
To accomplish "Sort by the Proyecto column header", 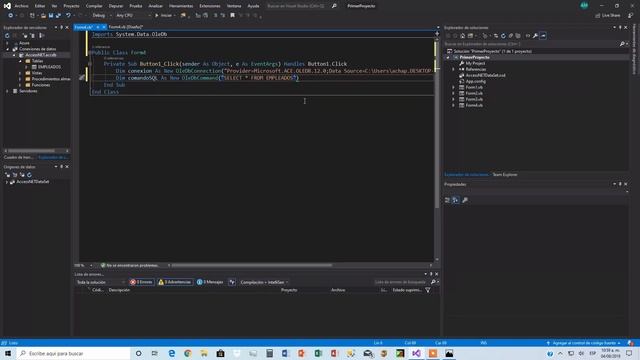I will 289,290.
